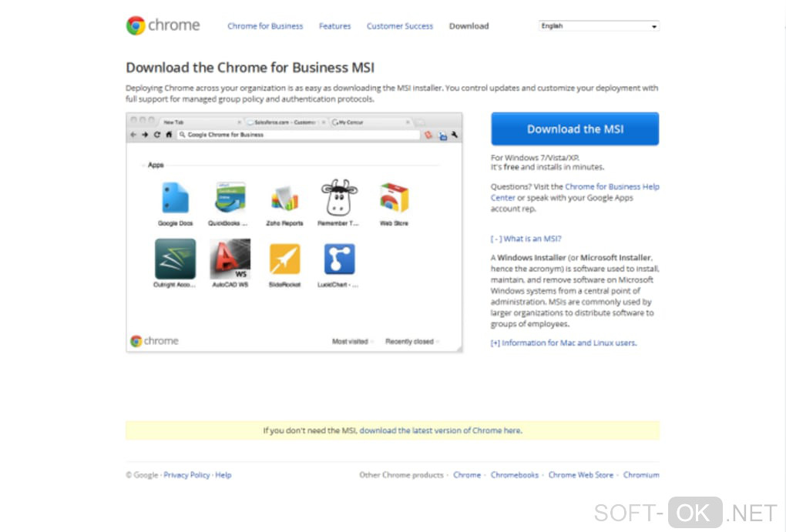
Task: Expand Information for Mac and Linux users
Action: [x=563, y=343]
